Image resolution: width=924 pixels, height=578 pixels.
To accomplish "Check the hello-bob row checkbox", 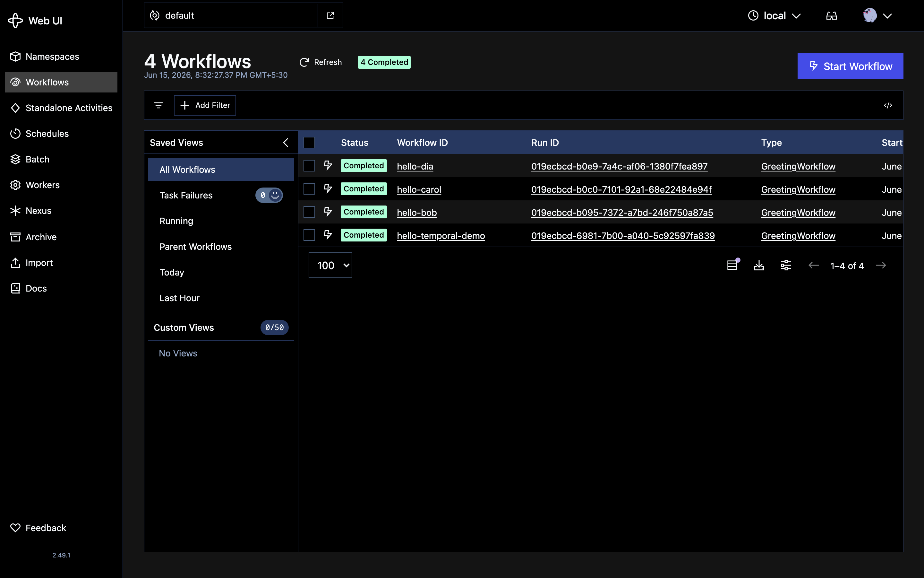I will 309,212.
